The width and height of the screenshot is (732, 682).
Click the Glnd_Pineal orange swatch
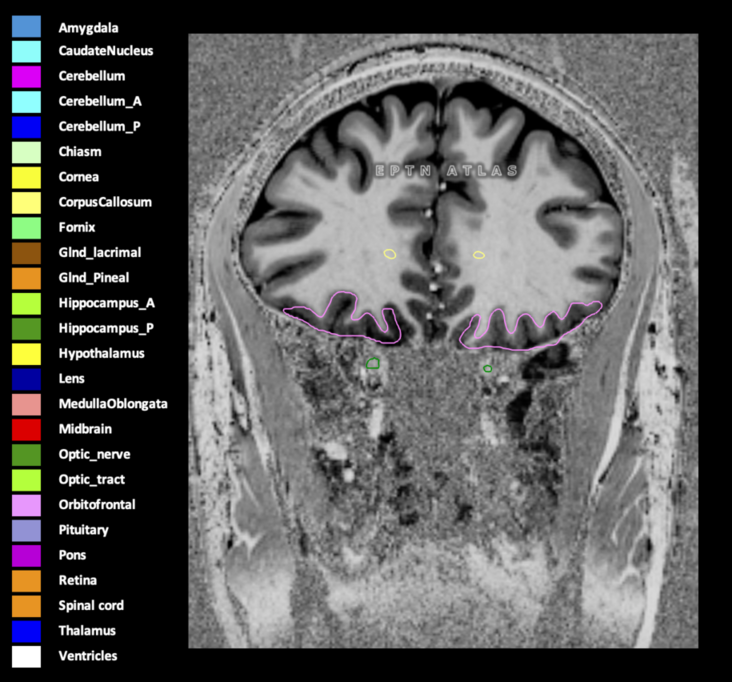tap(26, 278)
